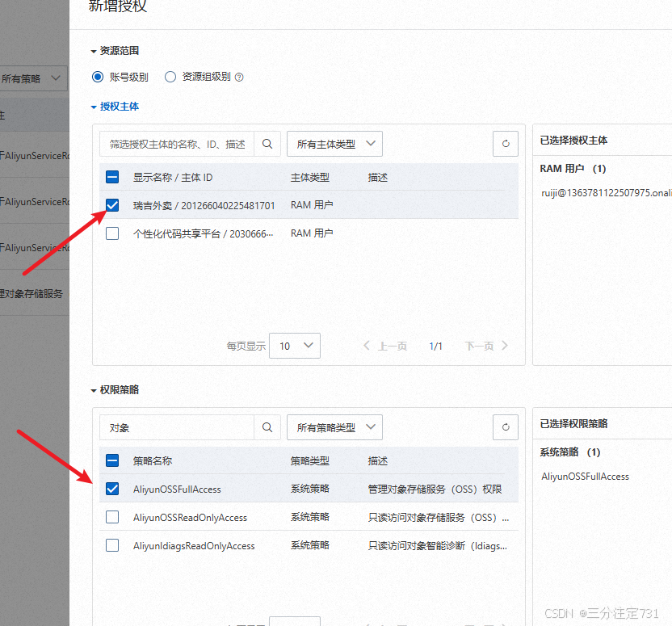Check the AliyunOSSReadOnlyAccess policy
The image size is (672, 626).
pos(111,517)
